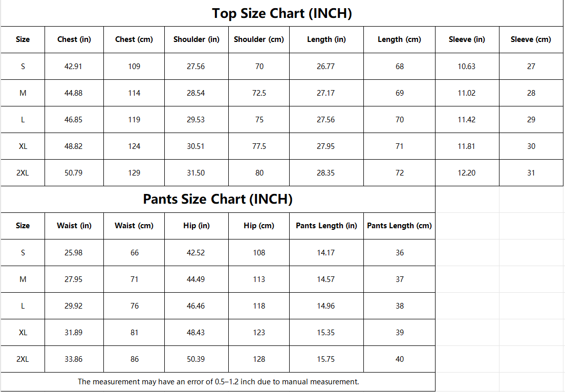Click the Waist (in) column header
This screenshot has height=392, width=565.
point(74,226)
